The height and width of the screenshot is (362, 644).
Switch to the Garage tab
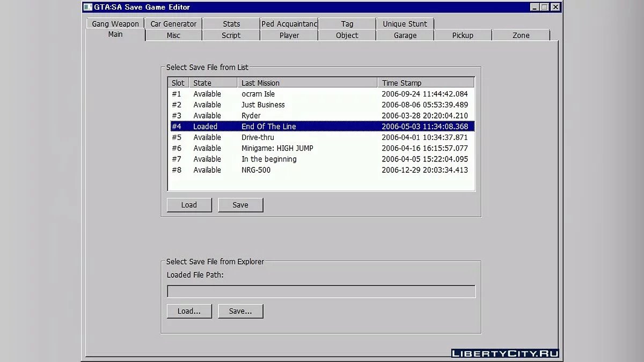point(405,35)
